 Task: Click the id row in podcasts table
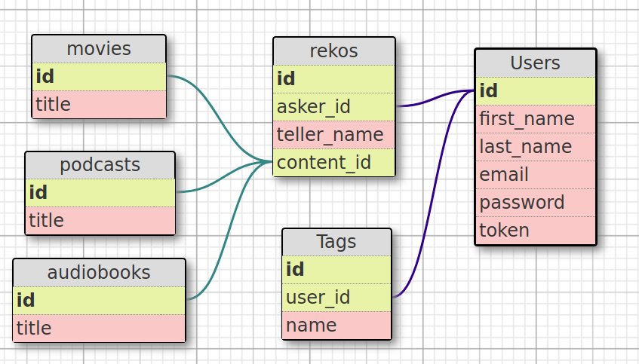(100, 193)
